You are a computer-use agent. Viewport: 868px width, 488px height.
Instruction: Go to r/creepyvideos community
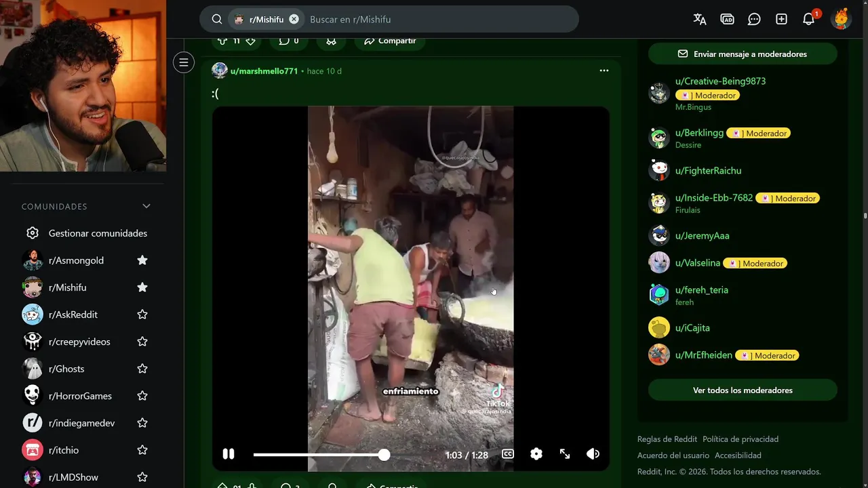coord(79,342)
